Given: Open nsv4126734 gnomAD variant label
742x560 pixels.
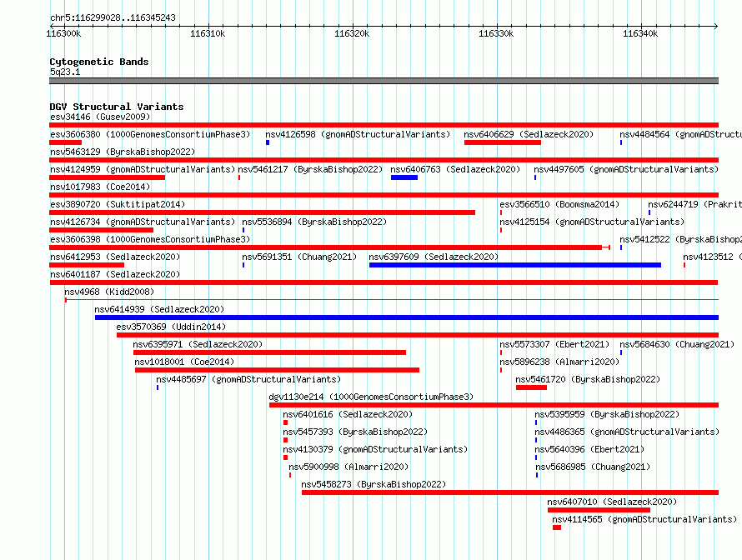Looking at the screenshot, I should click(143, 222).
